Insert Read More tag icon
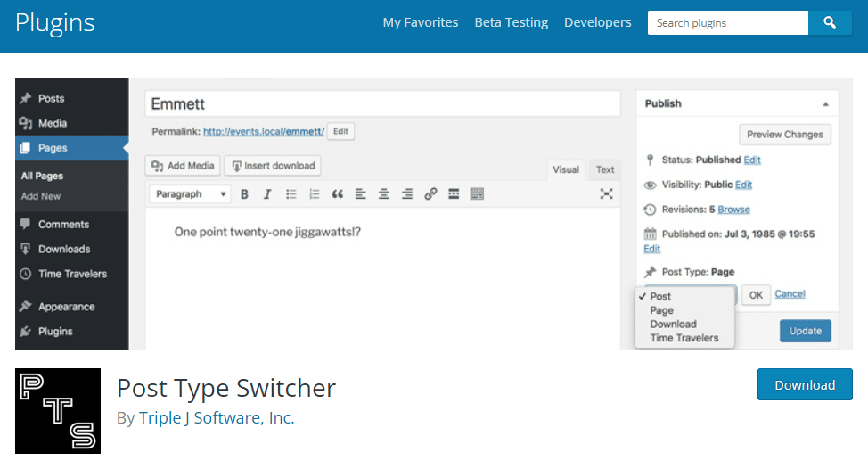The image size is (868, 469). (x=454, y=193)
